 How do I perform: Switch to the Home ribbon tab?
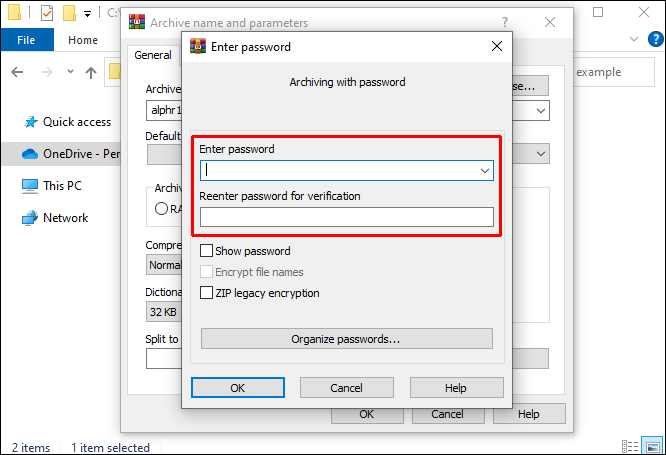click(82, 40)
